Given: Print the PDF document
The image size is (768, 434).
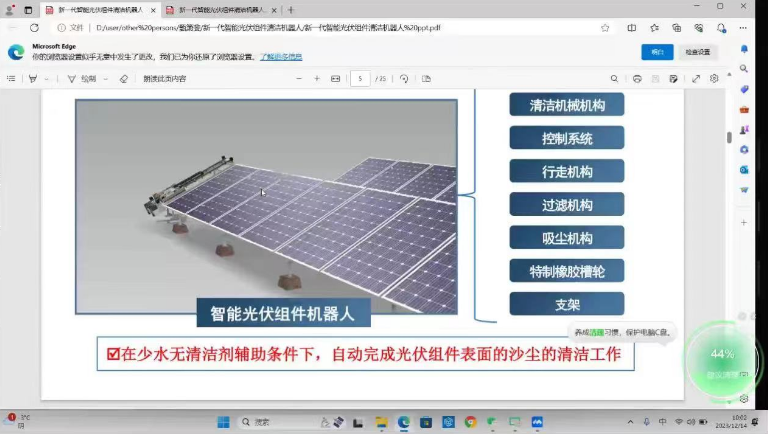Looking at the screenshot, I should coord(637,78).
